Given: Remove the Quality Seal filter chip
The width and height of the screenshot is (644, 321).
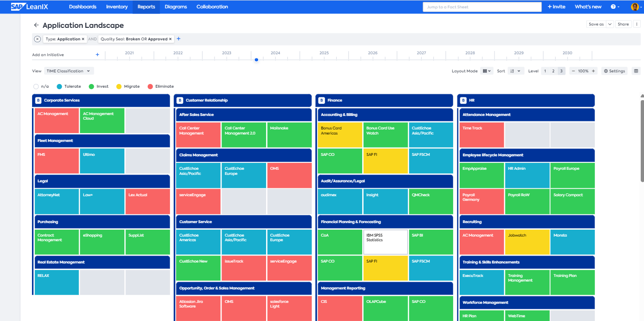Looking at the screenshot, I should tap(170, 39).
